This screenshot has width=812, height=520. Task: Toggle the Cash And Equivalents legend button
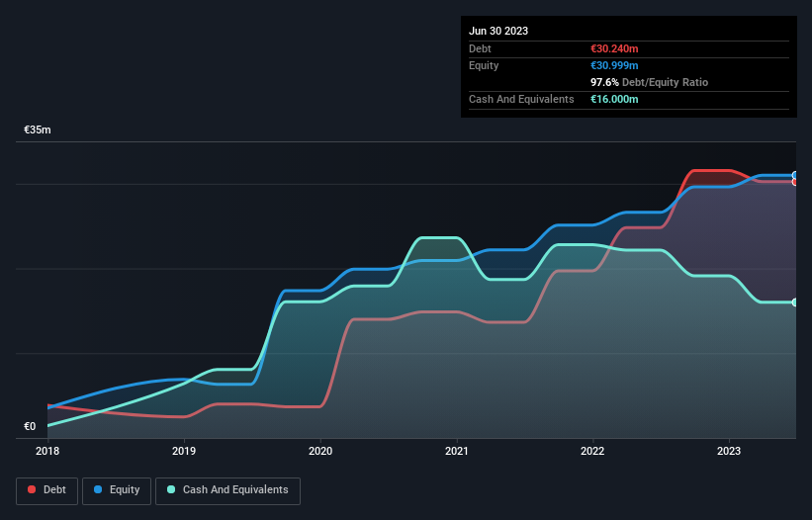click(227, 490)
